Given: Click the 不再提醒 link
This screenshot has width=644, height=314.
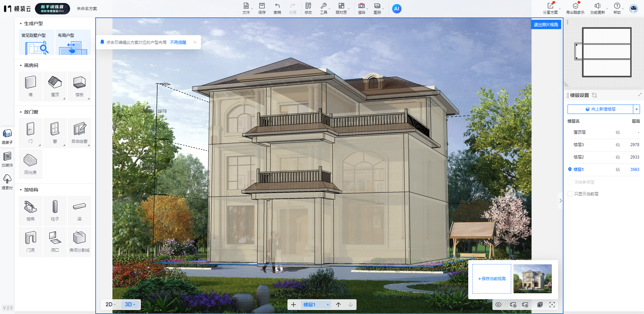Looking at the screenshot, I should point(178,43).
